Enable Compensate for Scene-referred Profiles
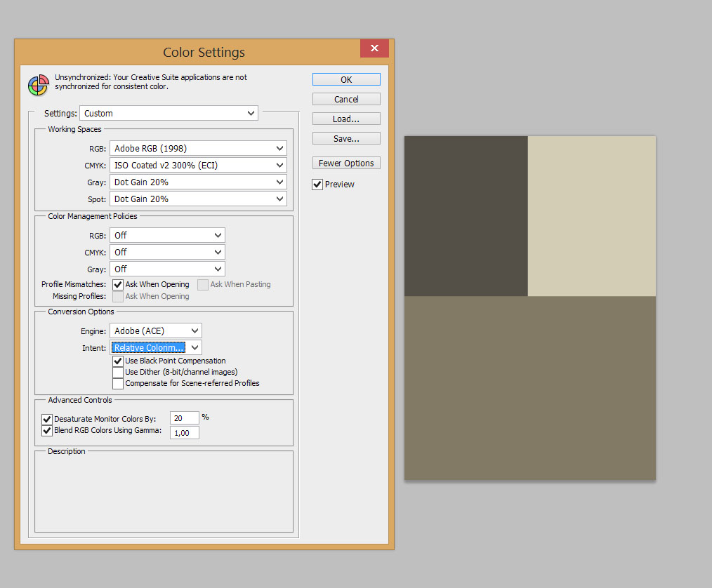The width and height of the screenshot is (712, 588). pyautogui.click(x=117, y=383)
